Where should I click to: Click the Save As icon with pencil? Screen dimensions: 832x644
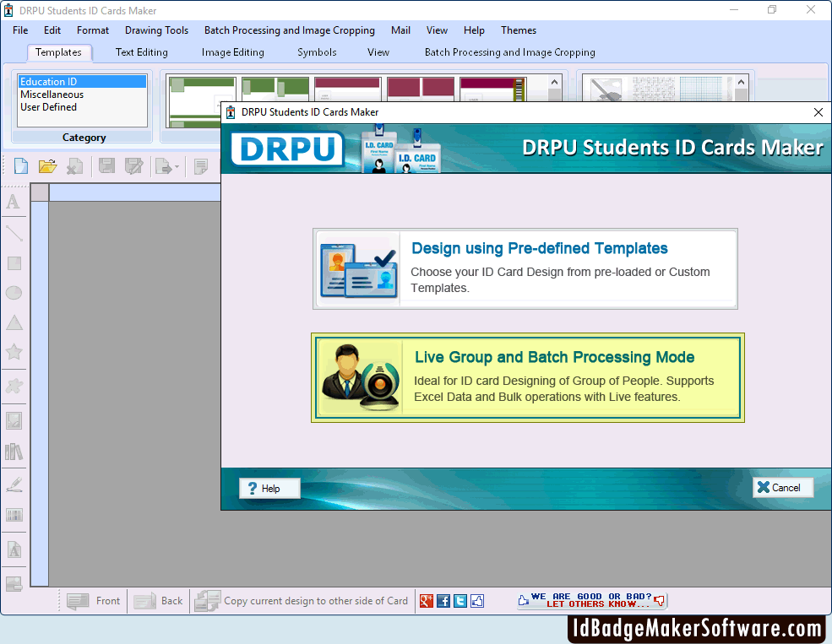[133, 166]
